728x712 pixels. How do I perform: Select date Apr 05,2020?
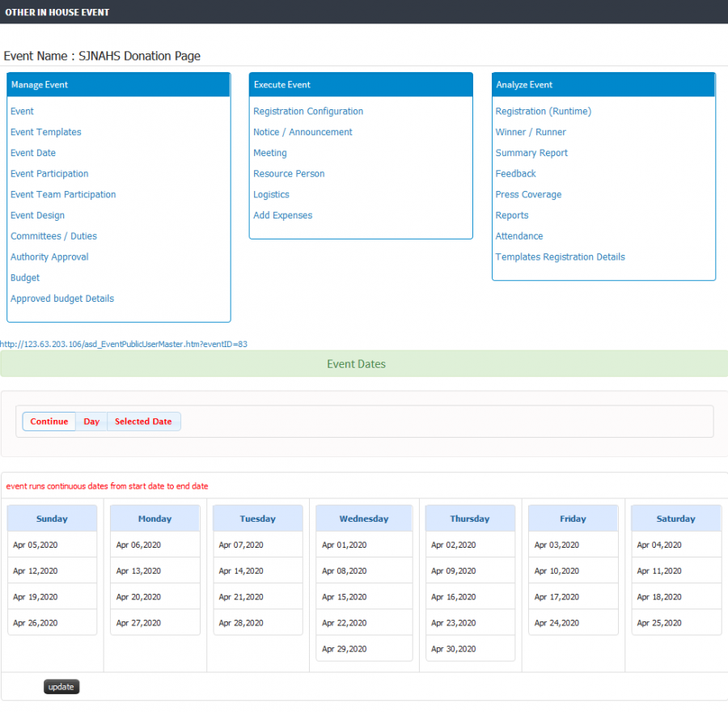[52, 545]
